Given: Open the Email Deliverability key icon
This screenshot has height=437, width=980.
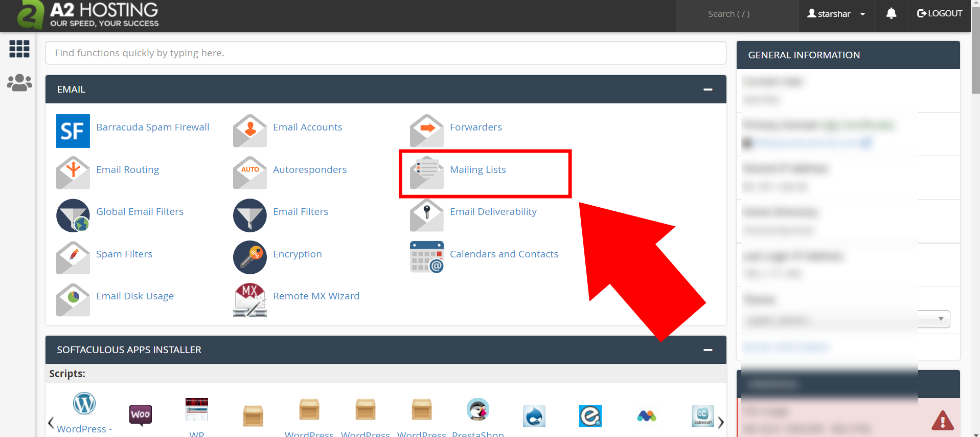Looking at the screenshot, I should point(427,215).
